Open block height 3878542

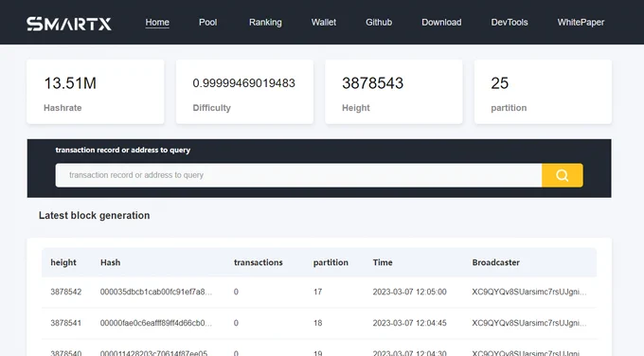[x=66, y=292]
